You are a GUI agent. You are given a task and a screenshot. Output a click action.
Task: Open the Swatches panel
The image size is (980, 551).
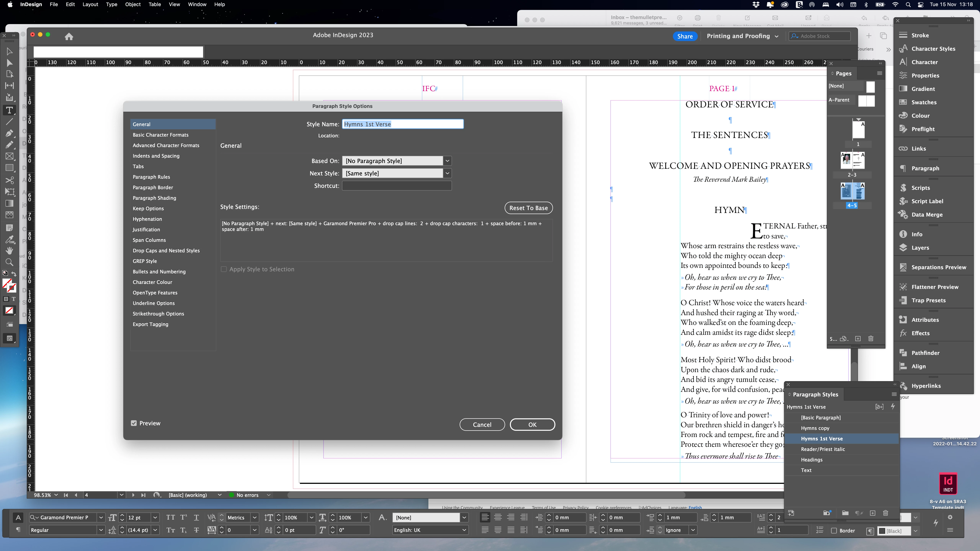(924, 102)
